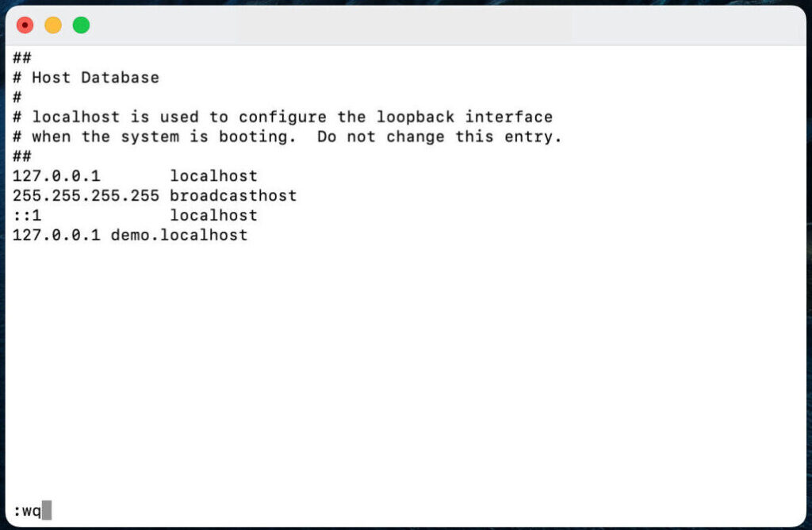The image size is (812, 530).
Task: Minimize the window using yellow button
Action: pyautogui.click(x=53, y=25)
